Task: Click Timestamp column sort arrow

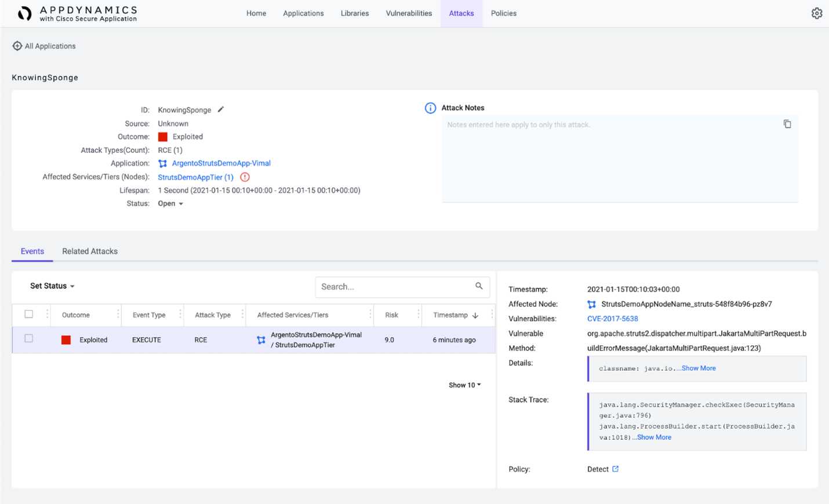Action: tap(475, 315)
